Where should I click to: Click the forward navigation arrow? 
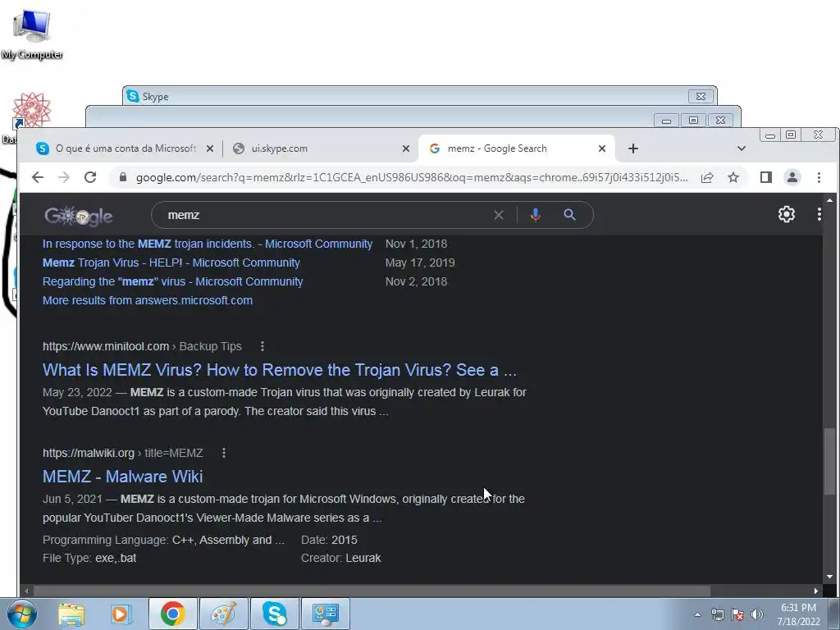coord(64,177)
